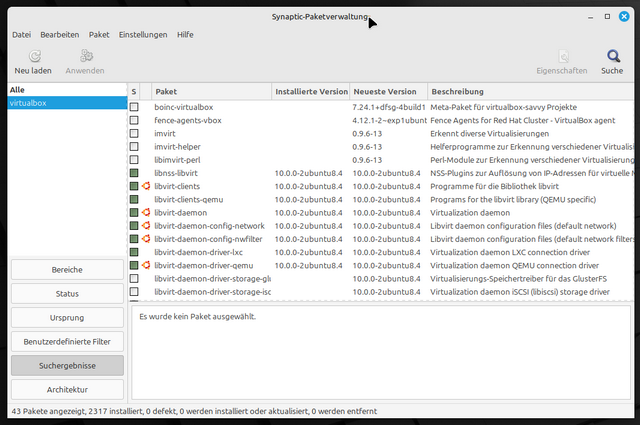Sort by the Paket column header
640x425 pixels.
(x=211, y=91)
